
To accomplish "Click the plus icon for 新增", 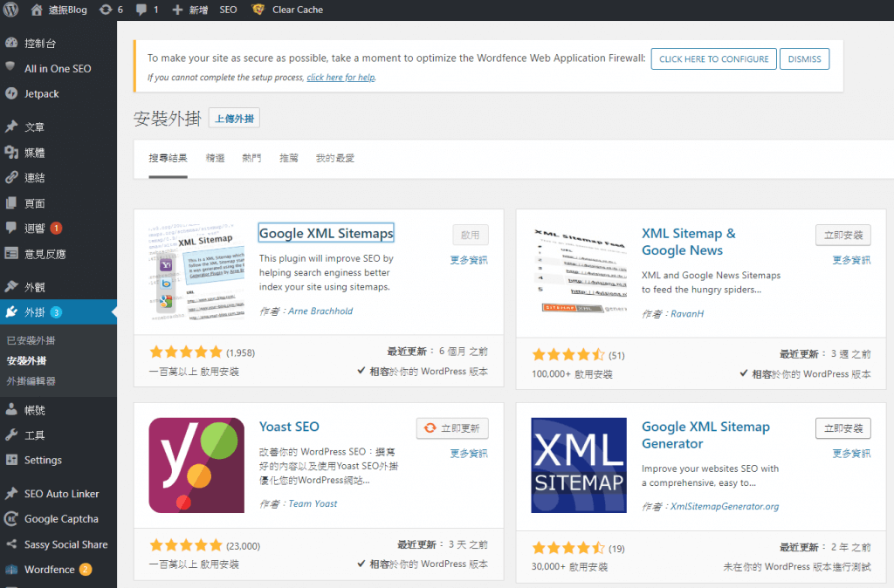I will click(x=177, y=10).
